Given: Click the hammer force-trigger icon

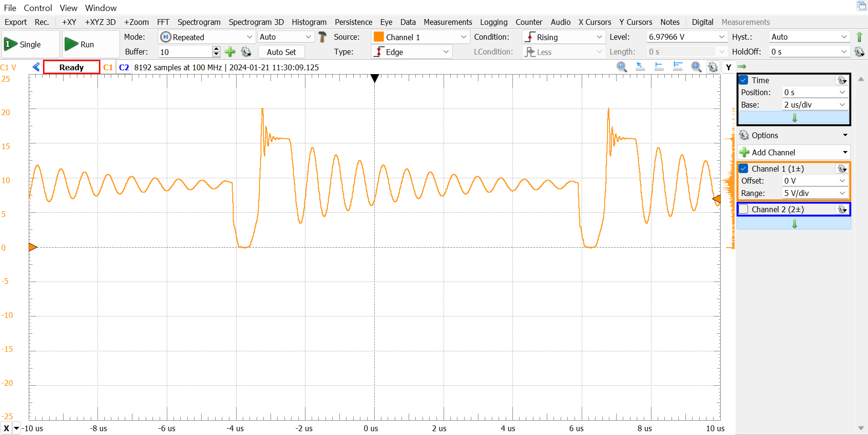Looking at the screenshot, I should click(x=323, y=37).
